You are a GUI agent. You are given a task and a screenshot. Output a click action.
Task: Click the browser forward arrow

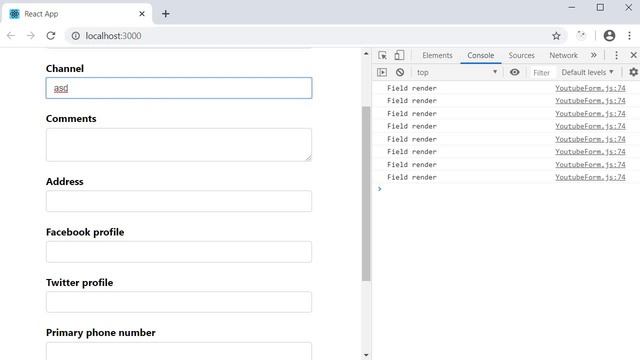point(31,36)
